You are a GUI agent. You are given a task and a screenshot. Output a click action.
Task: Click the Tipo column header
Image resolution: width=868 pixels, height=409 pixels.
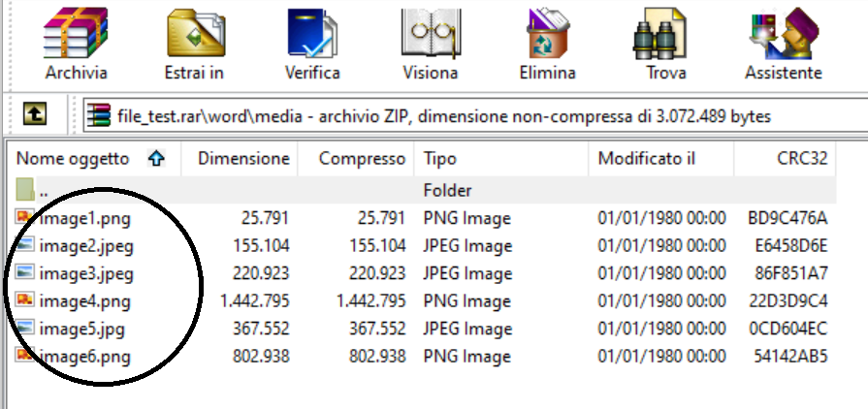[x=501, y=159]
